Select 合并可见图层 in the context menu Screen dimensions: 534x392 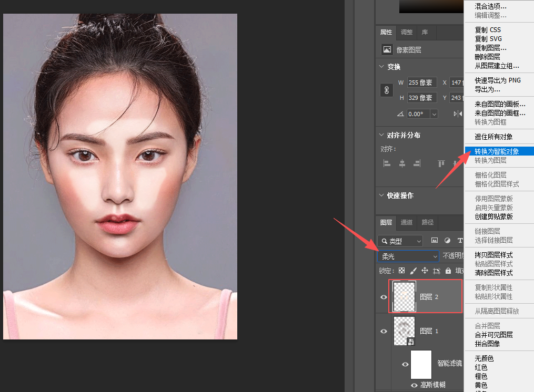pyautogui.click(x=494, y=335)
